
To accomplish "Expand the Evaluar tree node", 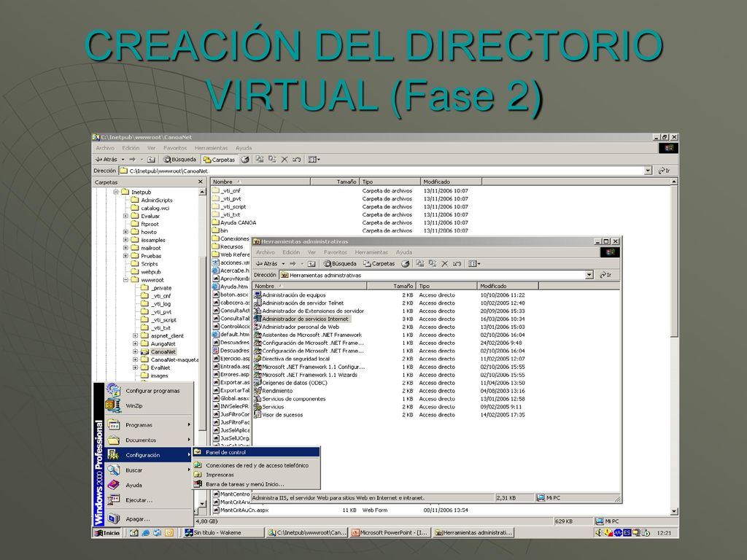I will coord(125,216).
